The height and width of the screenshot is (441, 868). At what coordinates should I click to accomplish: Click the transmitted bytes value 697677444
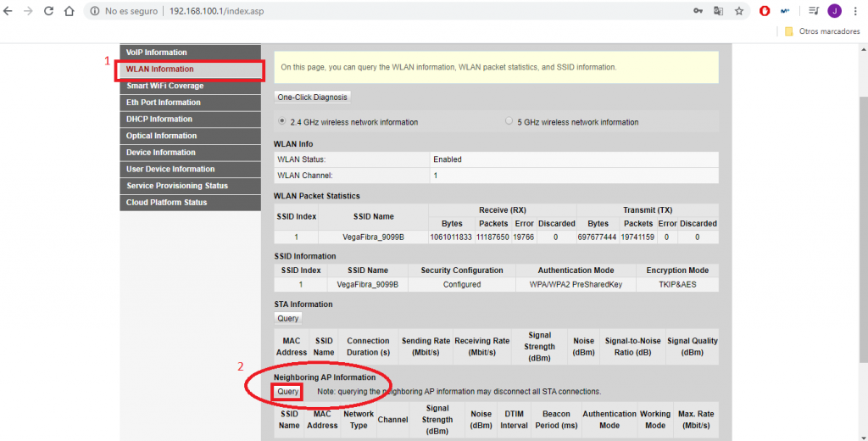coord(597,237)
